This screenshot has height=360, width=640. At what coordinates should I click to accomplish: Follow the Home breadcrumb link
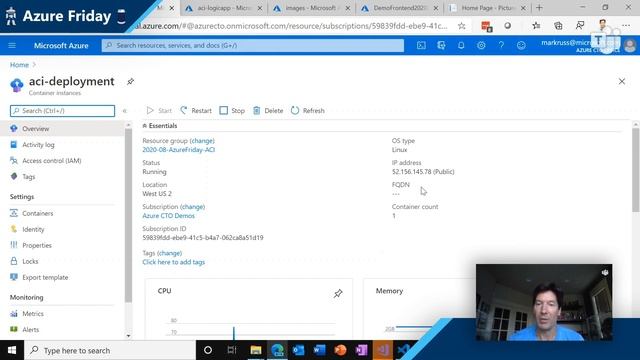tap(19, 64)
